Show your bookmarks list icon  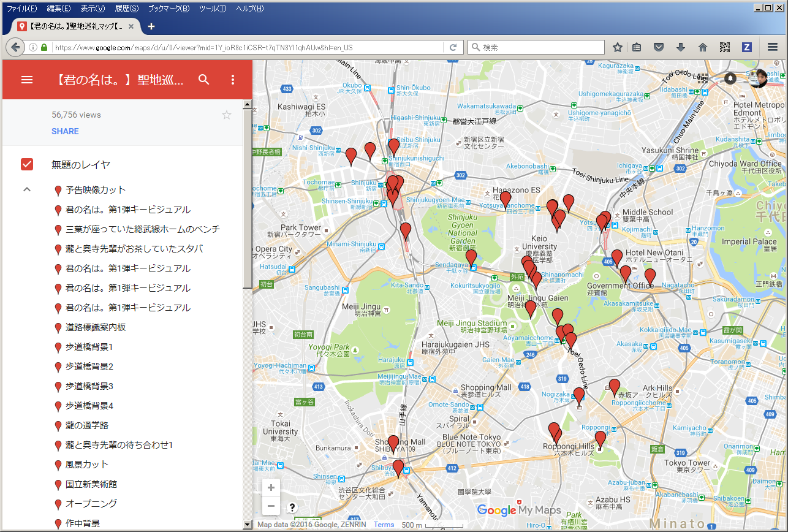click(637, 47)
